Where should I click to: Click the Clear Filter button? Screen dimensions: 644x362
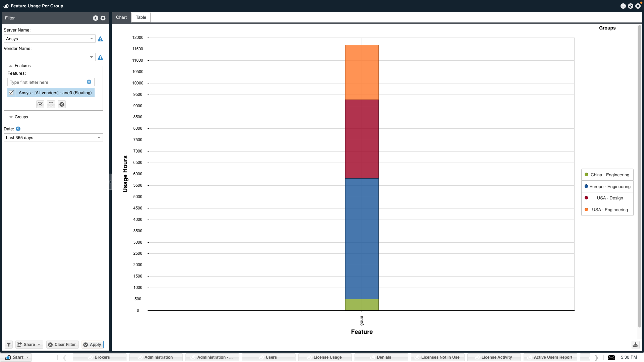point(62,345)
